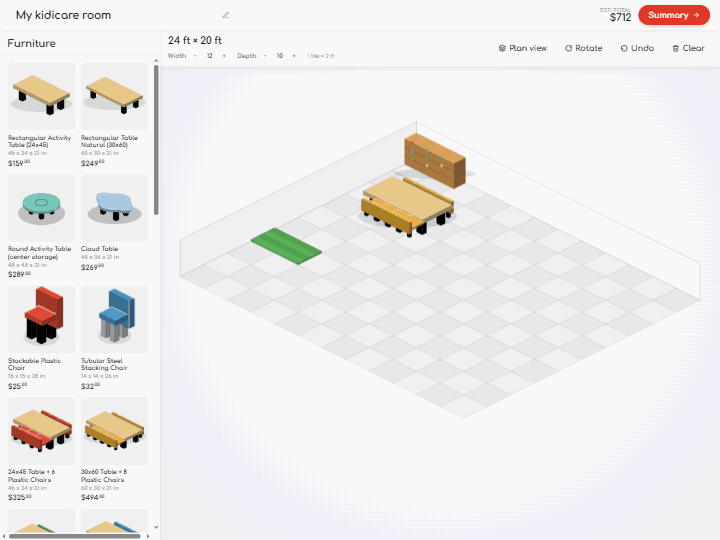Select Cloud Table thumbnail
The image size is (720, 540).
[x=114, y=208]
